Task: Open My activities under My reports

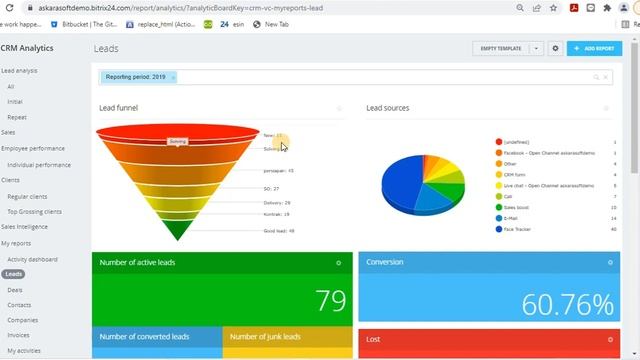Action: 24,351
